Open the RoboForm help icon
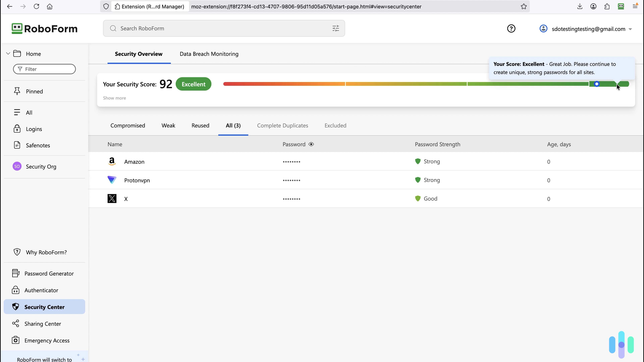The image size is (644, 362). tap(511, 28)
